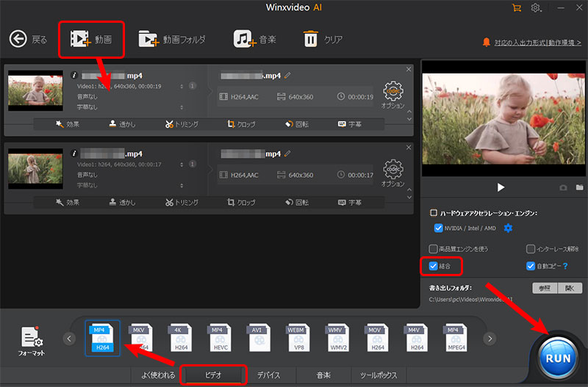
Task: Click the 参照 browse button
Action: (x=545, y=288)
